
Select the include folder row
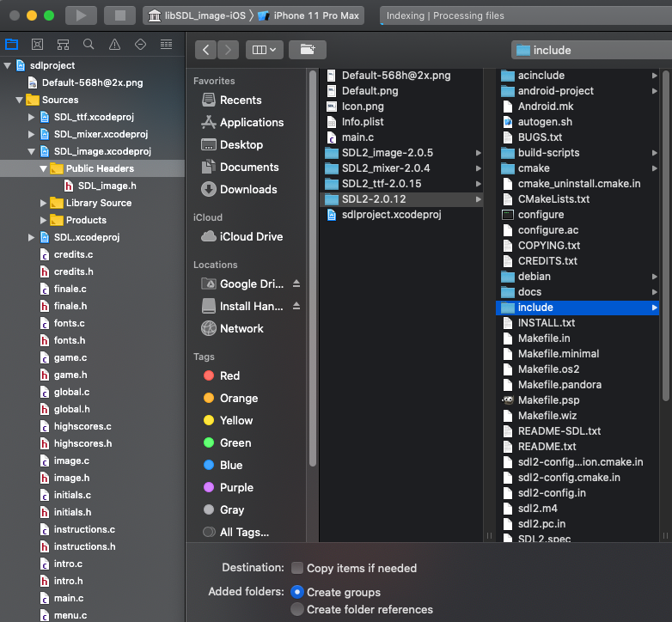click(x=577, y=308)
